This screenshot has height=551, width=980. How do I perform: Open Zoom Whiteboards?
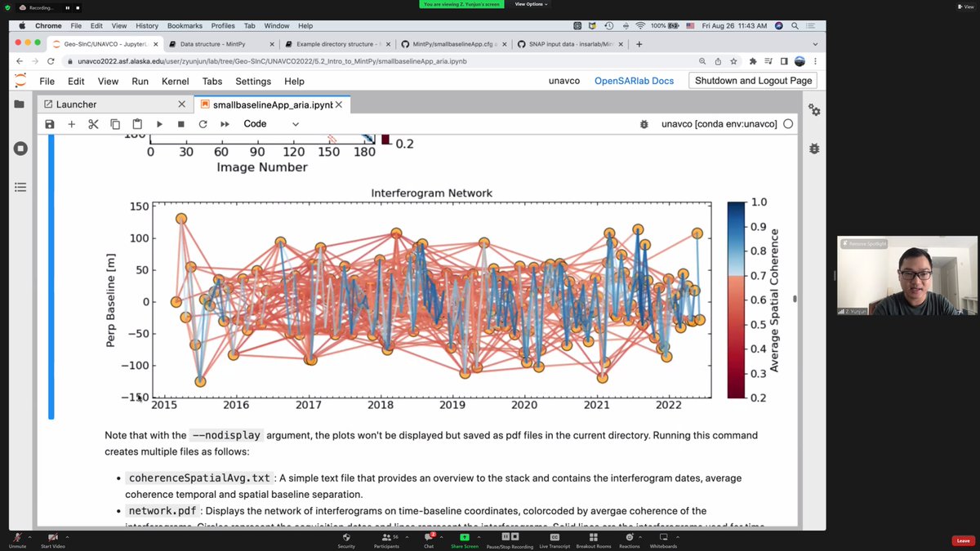[x=663, y=540]
